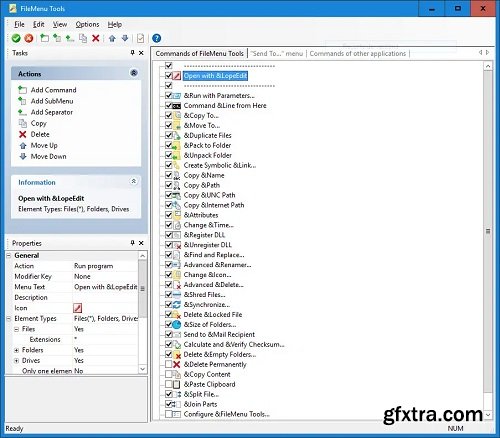500x438 pixels.
Task: Click the Advanced Renamer icon
Action: [x=177, y=265]
